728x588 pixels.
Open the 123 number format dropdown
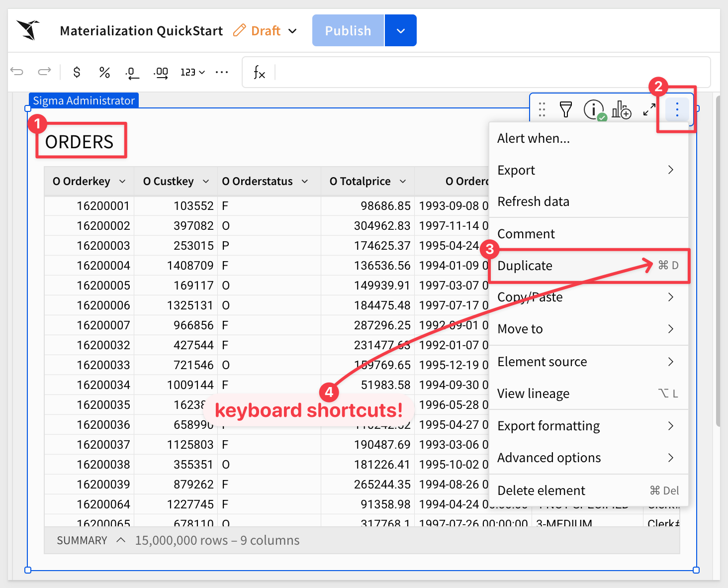click(192, 72)
